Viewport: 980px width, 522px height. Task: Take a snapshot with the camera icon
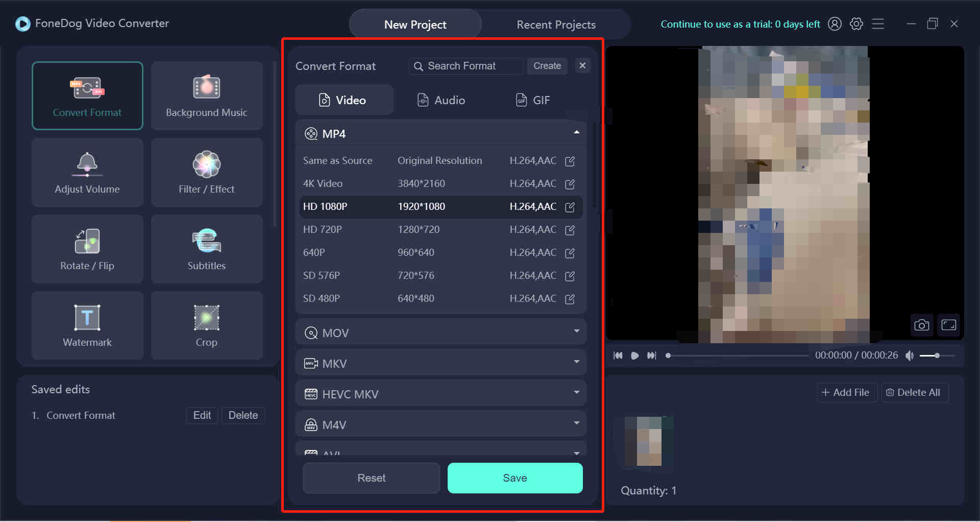coord(921,325)
